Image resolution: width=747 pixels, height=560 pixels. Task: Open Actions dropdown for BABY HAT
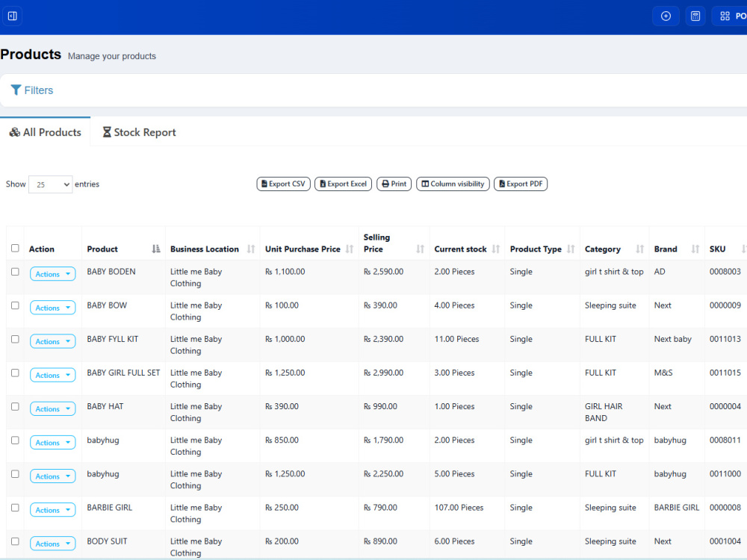pyautogui.click(x=53, y=408)
